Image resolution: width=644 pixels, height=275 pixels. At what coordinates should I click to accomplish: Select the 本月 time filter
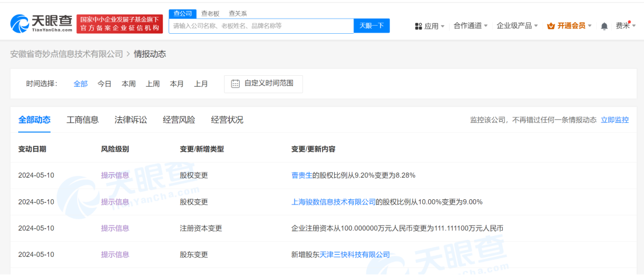(x=177, y=84)
